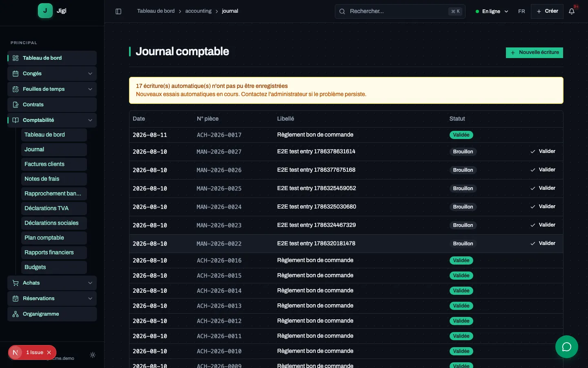The width and height of the screenshot is (588, 368).
Task: Switch language via FR button
Action: pyautogui.click(x=521, y=11)
